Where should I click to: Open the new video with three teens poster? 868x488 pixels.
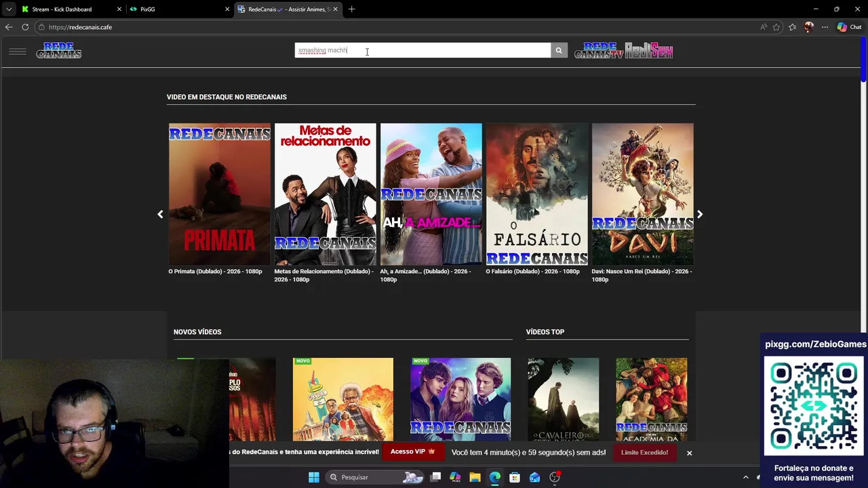[x=460, y=400]
